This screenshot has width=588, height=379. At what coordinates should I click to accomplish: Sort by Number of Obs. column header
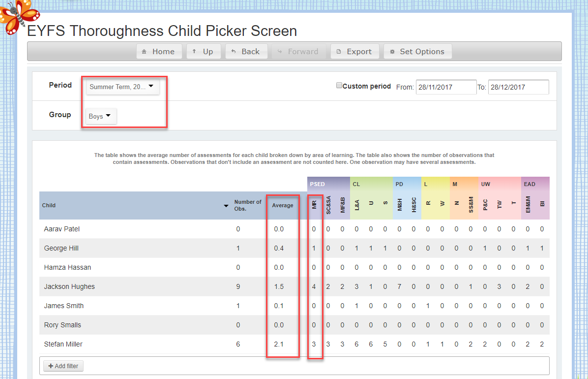pyautogui.click(x=248, y=205)
